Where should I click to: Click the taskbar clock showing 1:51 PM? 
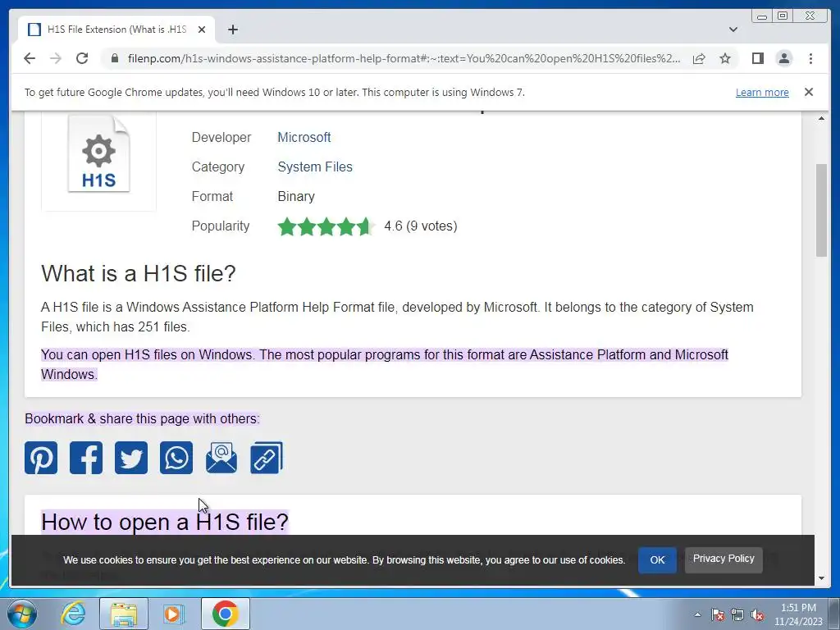pos(798,614)
